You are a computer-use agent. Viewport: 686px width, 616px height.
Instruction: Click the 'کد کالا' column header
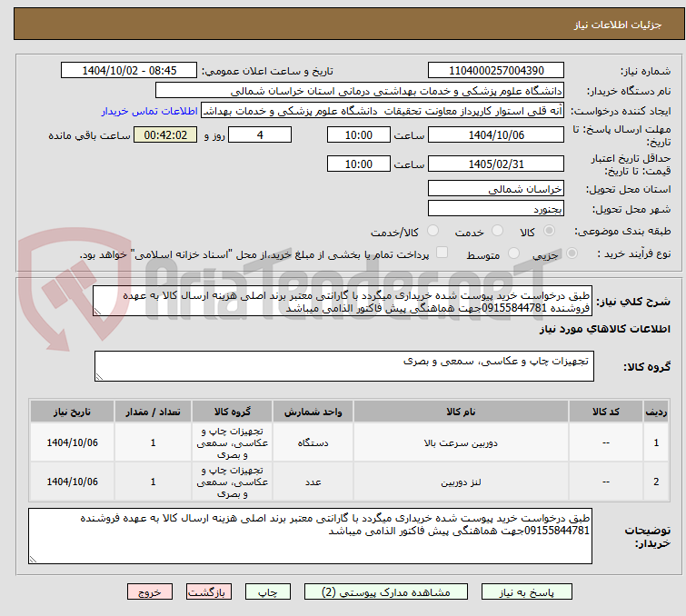[x=605, y=412]
